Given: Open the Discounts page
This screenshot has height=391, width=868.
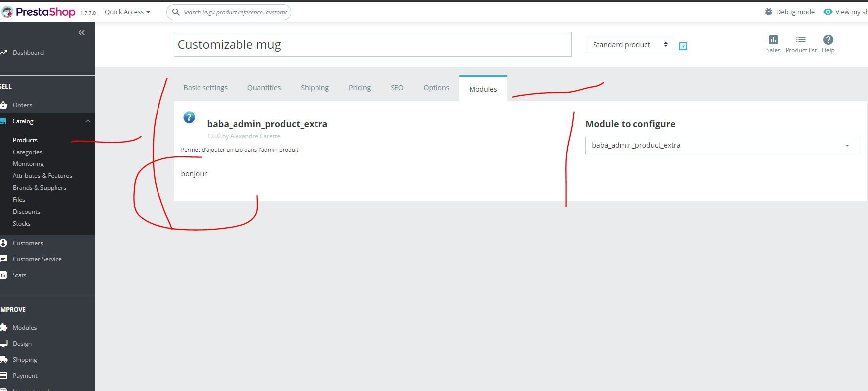Looking at the screenshot, I should (x=26, y=212).
